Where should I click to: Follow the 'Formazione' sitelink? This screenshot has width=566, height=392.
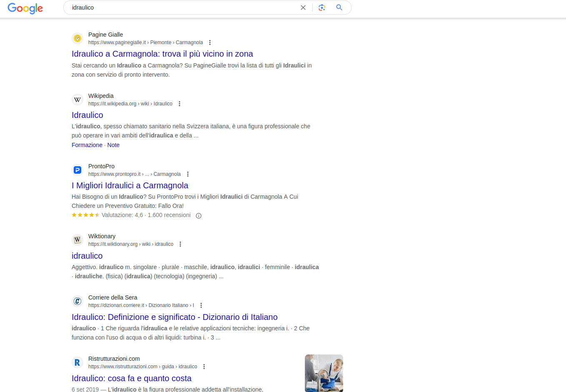coord(87,145)
